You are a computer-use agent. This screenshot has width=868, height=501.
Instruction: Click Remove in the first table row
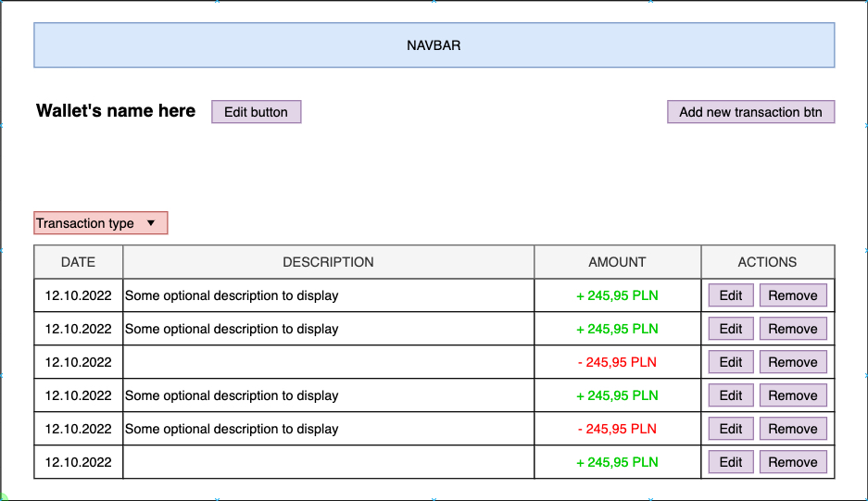(793, 295)
